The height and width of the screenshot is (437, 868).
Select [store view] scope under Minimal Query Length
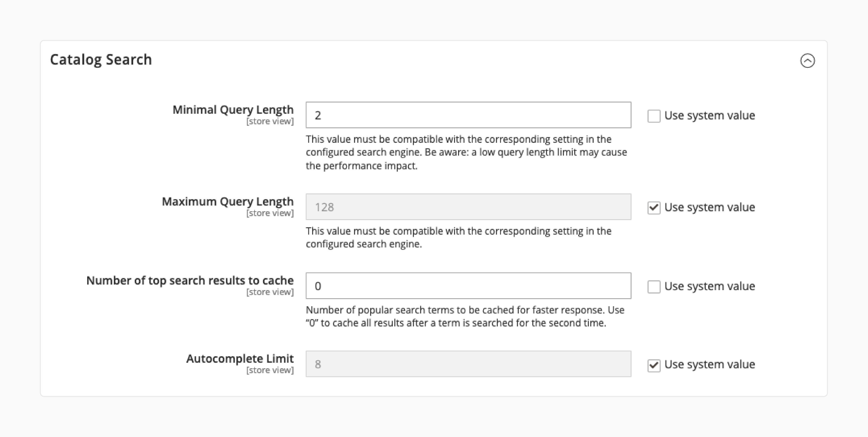270,121
